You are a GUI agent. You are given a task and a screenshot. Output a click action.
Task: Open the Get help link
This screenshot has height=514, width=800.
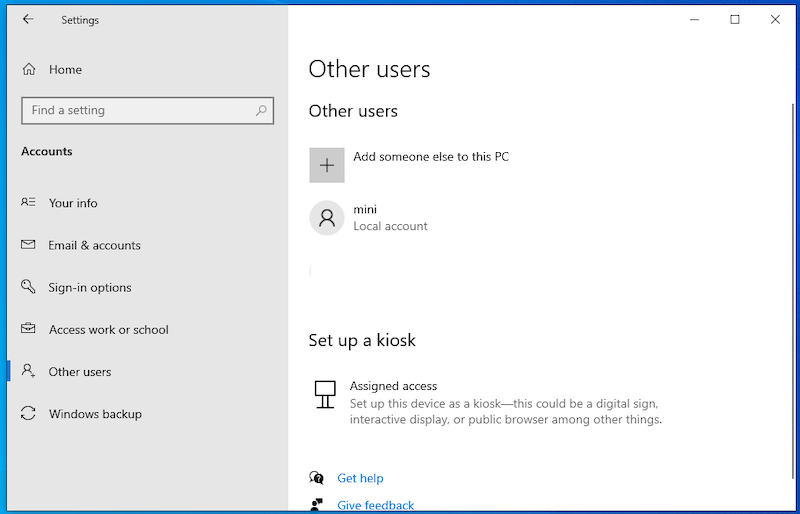pos(360,478)
